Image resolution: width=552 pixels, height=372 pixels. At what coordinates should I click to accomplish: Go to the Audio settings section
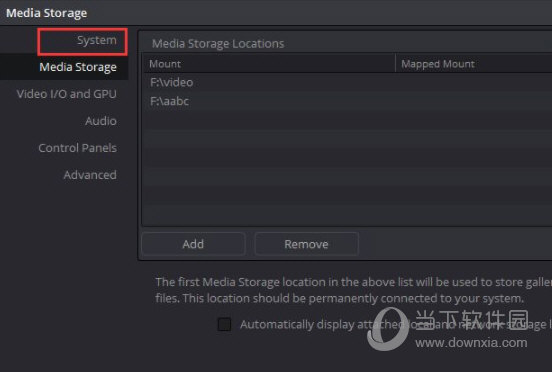click(x=101, y=121)
